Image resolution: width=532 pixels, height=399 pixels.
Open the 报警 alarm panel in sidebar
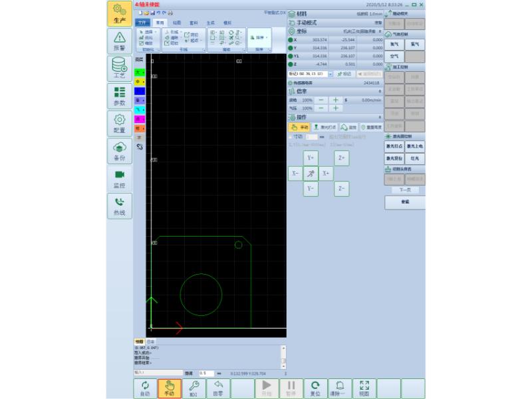tap(119, 41)
